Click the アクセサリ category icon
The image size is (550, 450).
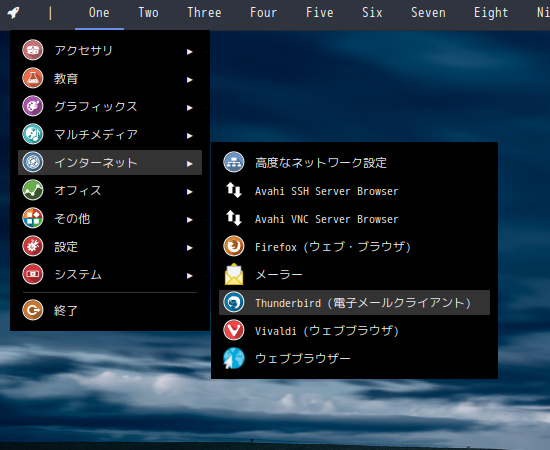tap(33, 50)
